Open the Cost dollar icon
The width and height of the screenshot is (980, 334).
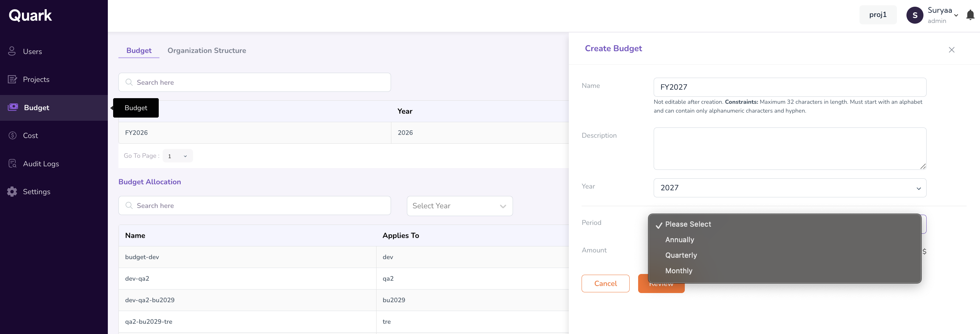coord(12,135)
